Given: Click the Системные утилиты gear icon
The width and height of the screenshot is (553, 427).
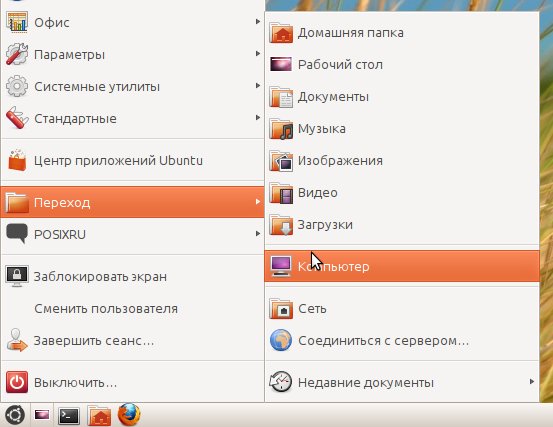Looking at the screenshot, I should (17, 86).
